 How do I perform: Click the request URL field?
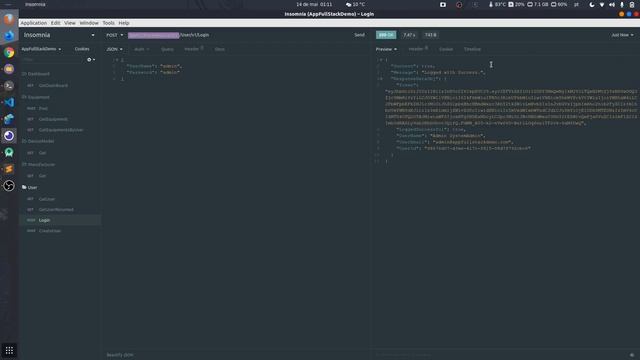pyautogui.click(x=238, y=35)
